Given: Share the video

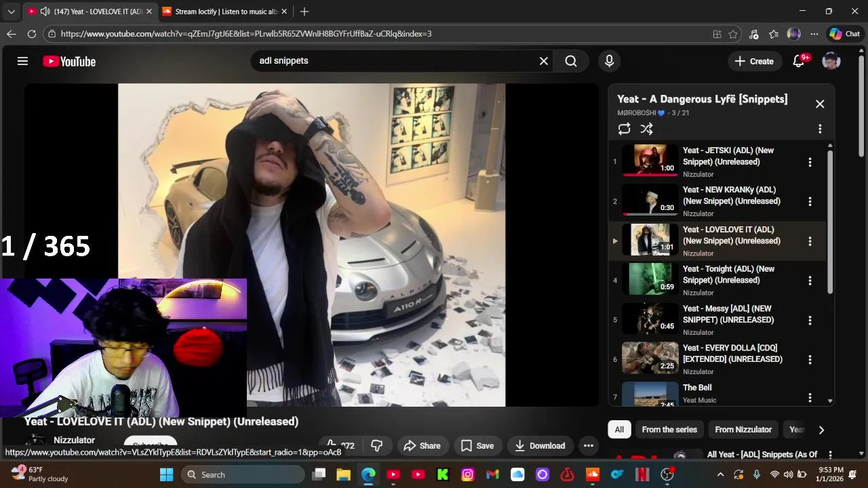Looking at the screenshot, I should click(422, 446).
